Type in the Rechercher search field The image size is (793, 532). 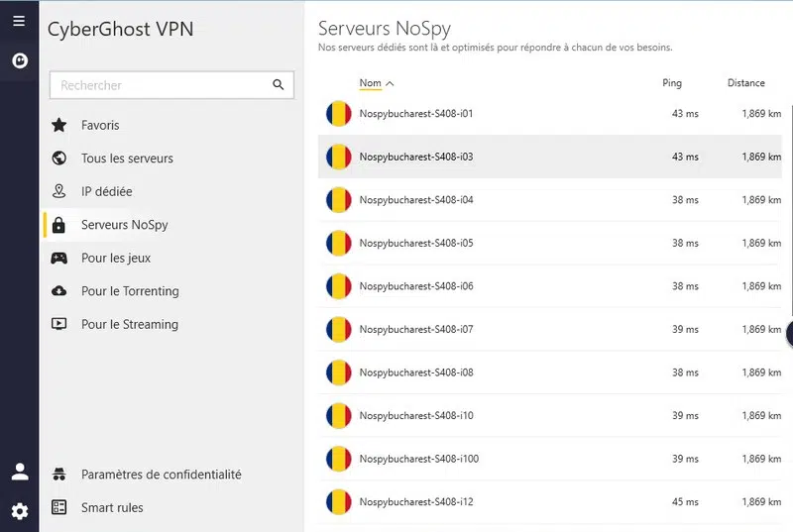click(x=159, y=86)
